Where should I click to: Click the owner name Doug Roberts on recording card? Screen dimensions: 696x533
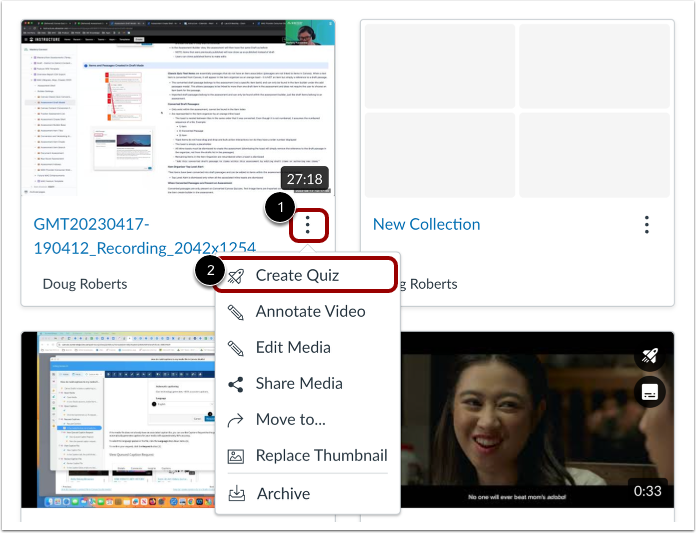point(85,284)
